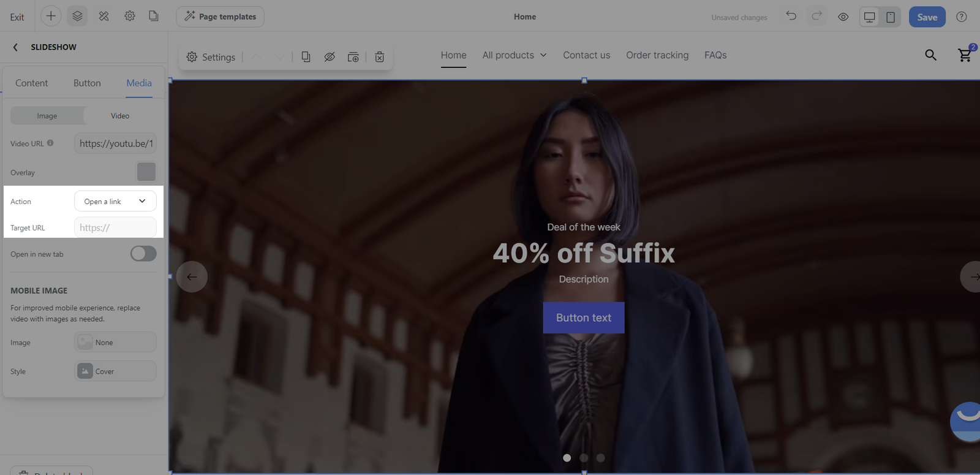The image size is (980, 475).
Task: Switch to mobile view
Action: point(891,17)
